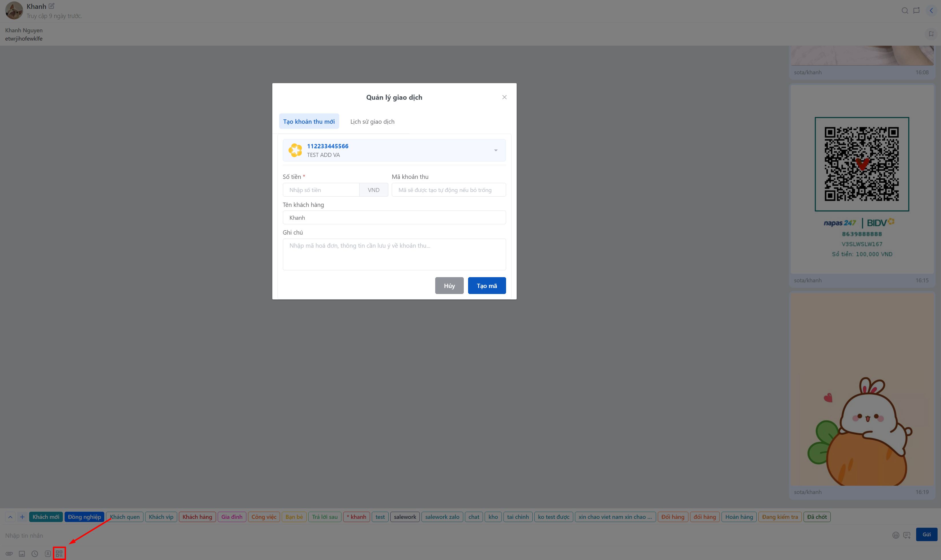Click the Gửi send button

pyautogui.click(x=927, y=534)
